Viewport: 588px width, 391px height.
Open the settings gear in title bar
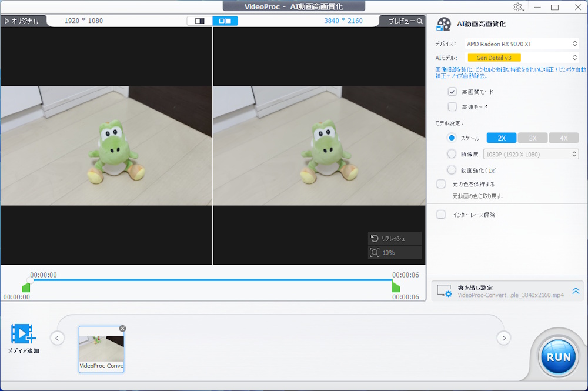[519, 7]
